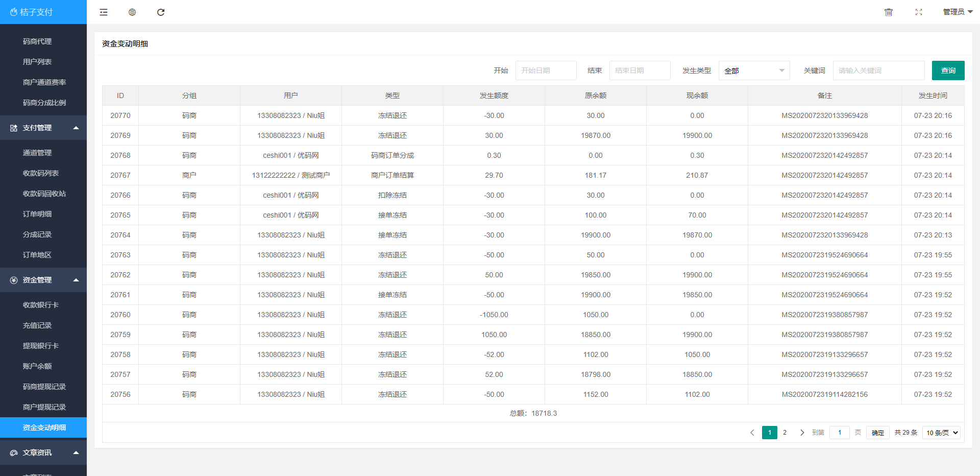Open the 10 条/页 page size dropdown
Screen dimensions: 980x476
click(942, 433)
